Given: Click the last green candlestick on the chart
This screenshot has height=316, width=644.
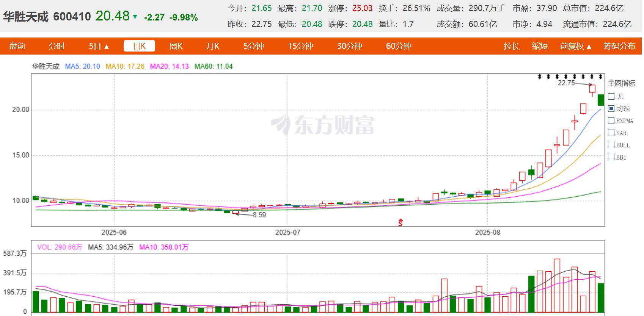Looking at the screenshot, I should point(601,100).
